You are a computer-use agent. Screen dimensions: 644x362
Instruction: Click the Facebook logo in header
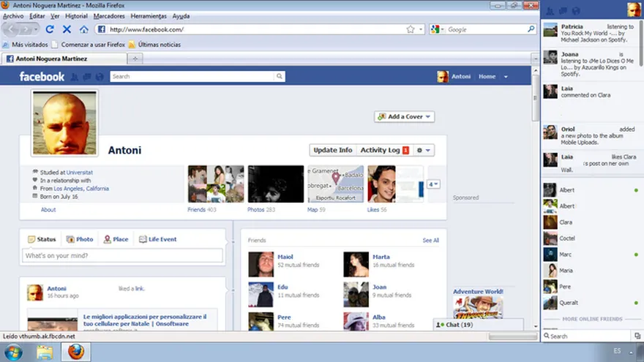coord(42,77)
